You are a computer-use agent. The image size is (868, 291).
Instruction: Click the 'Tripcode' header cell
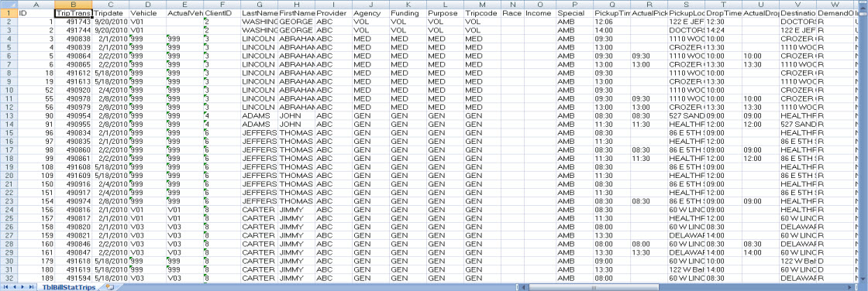[481, 12]
